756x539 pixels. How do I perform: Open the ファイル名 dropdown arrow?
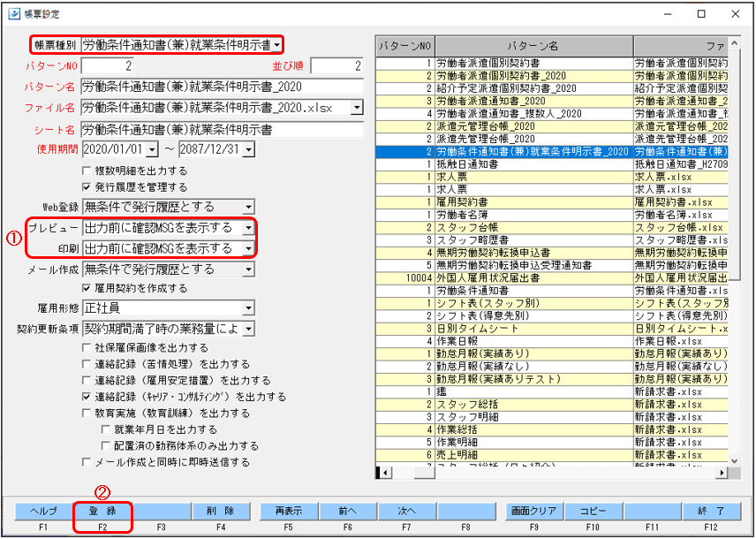358,108
